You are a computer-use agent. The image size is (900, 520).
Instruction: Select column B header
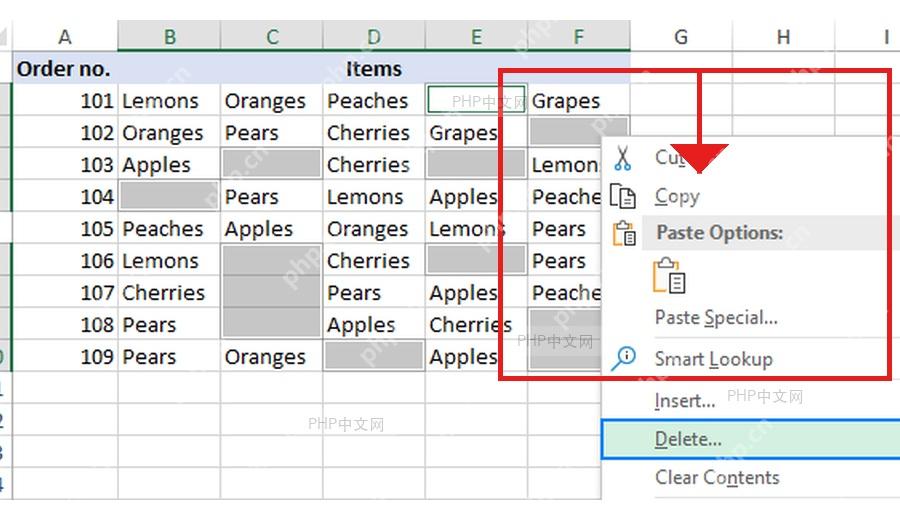169,37
